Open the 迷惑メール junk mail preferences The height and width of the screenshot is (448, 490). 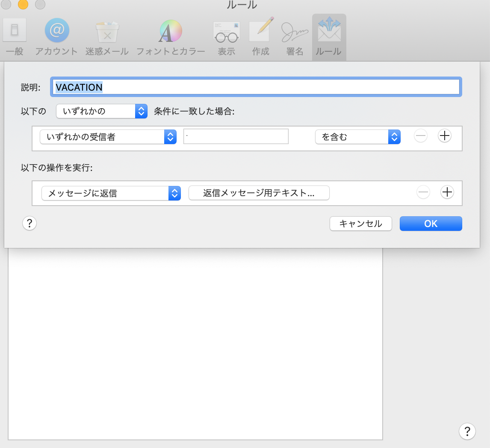click(x=107, y=36)
